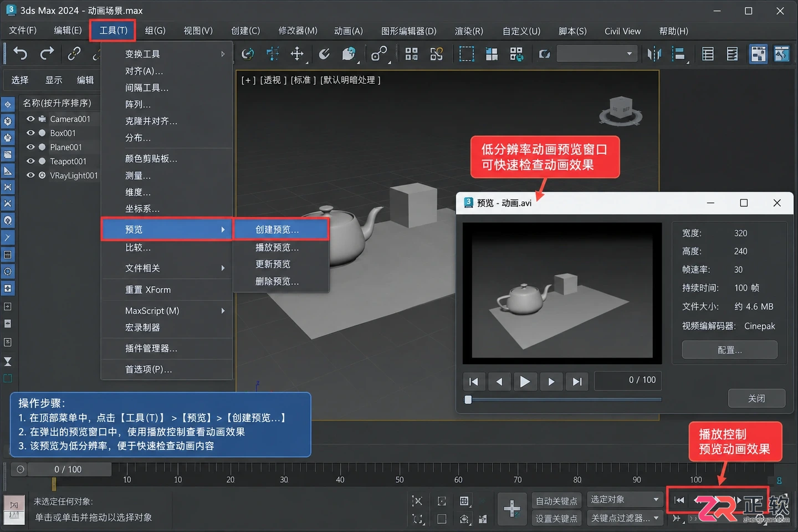Screen dimensions: 798x532
Task: Activate the Select and Move tool
Action: pyautogui.click(x=297, y=53)
